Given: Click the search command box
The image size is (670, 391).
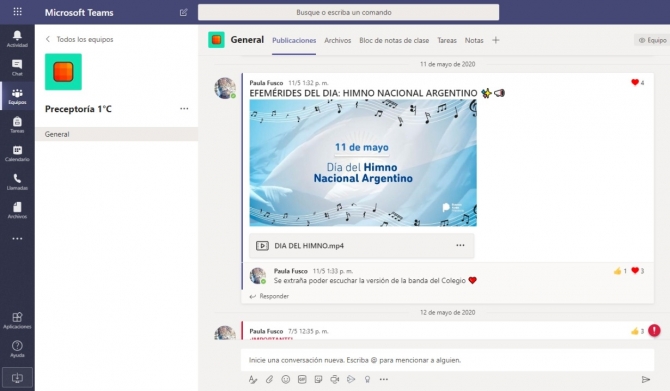Looking at the screenshot, I should [x=348, y=12].
